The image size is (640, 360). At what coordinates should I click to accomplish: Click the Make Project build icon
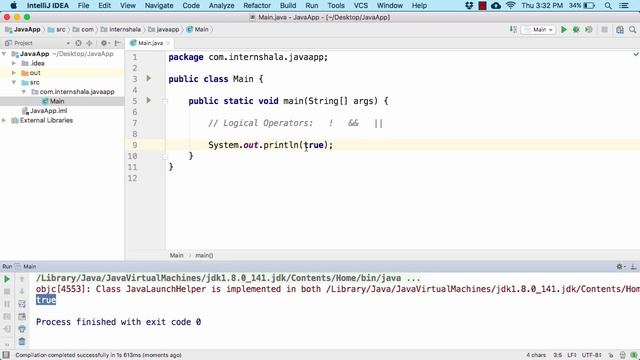click(x=513, y=29)
